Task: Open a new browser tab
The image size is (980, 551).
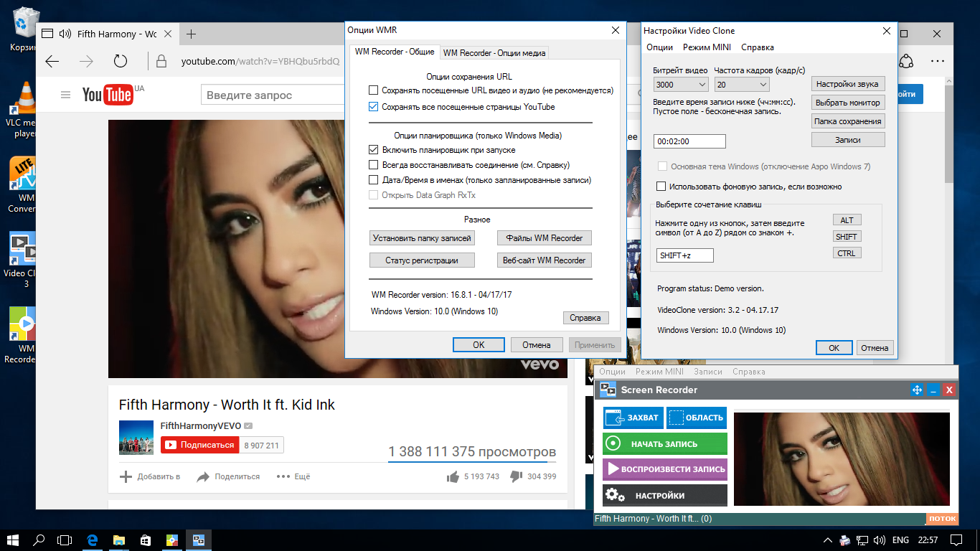Action: (191, 34)
